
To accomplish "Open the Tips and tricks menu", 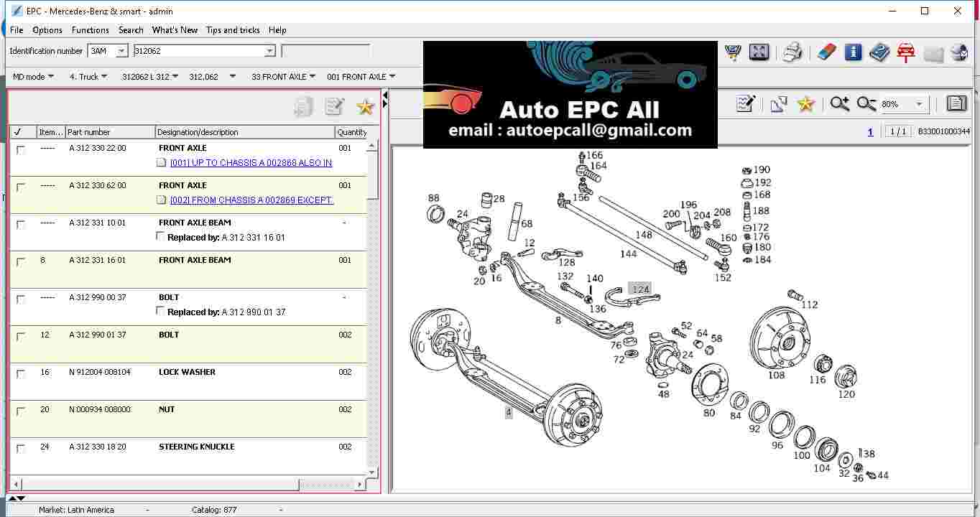I will click(x=233, y=30).
